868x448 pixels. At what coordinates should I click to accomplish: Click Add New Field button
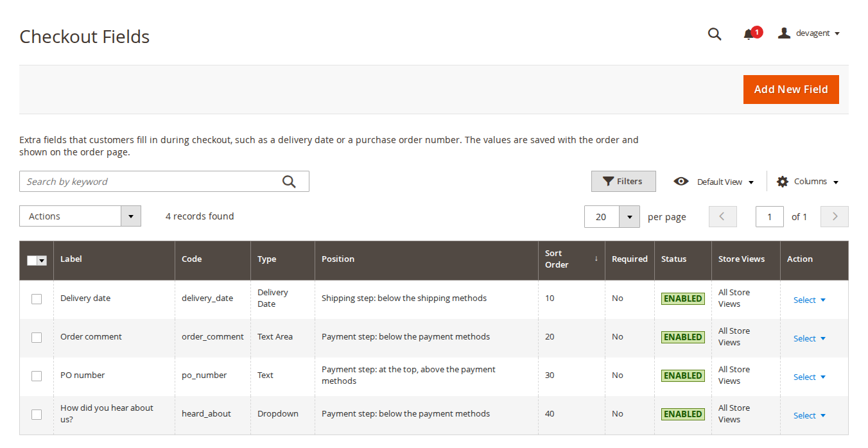[x=791, y=89]
